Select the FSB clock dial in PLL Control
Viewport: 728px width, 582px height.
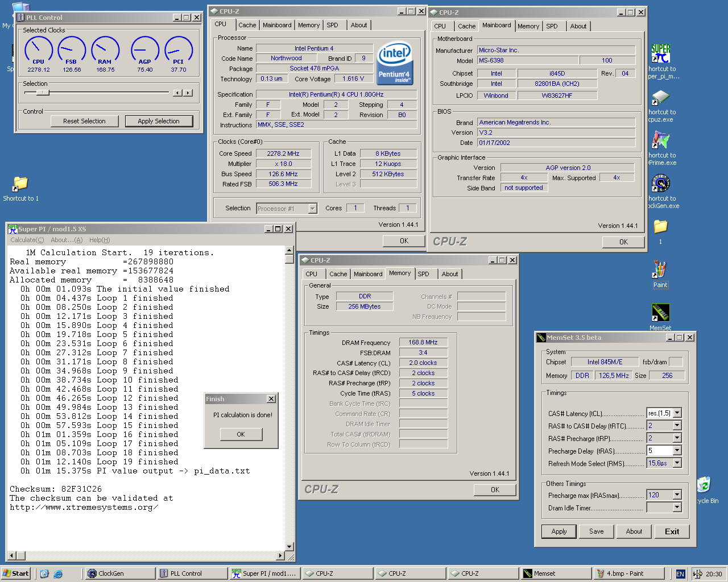[x=72, y=50]
